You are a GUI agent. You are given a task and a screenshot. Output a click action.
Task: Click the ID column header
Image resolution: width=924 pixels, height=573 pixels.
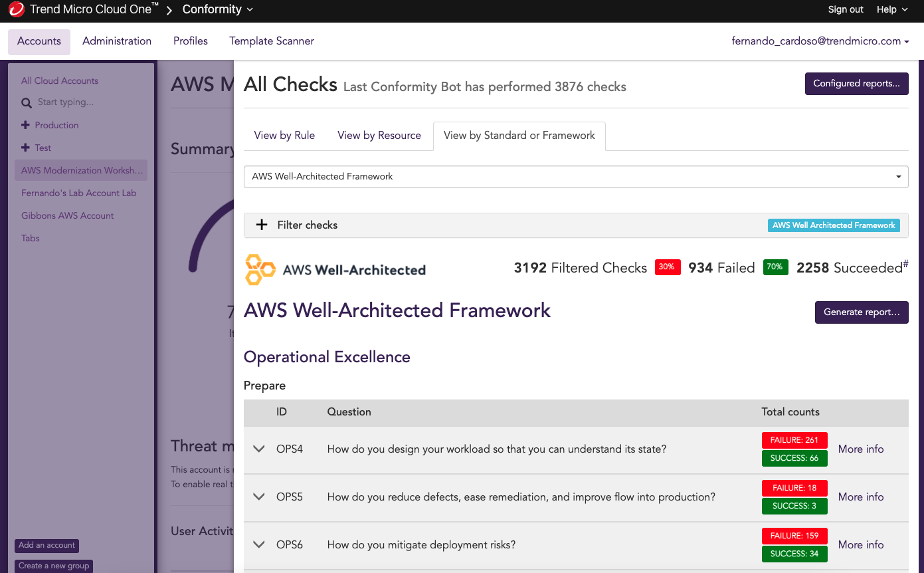point(282,412)
